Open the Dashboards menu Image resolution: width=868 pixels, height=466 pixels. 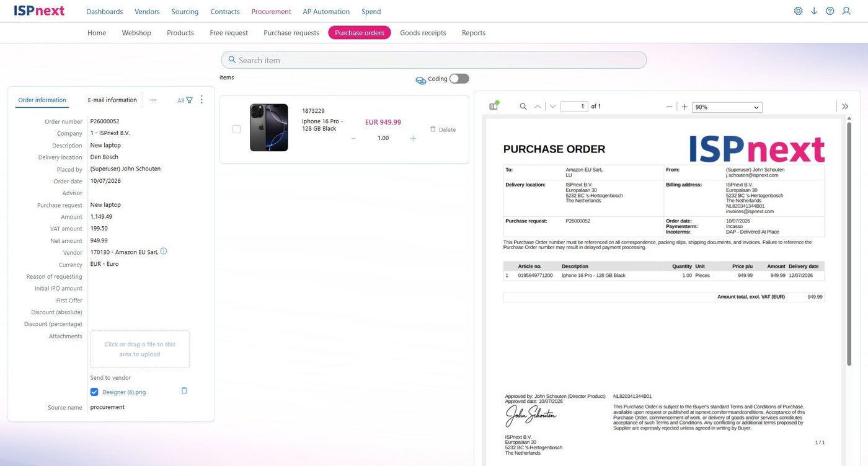pos(105,12)
